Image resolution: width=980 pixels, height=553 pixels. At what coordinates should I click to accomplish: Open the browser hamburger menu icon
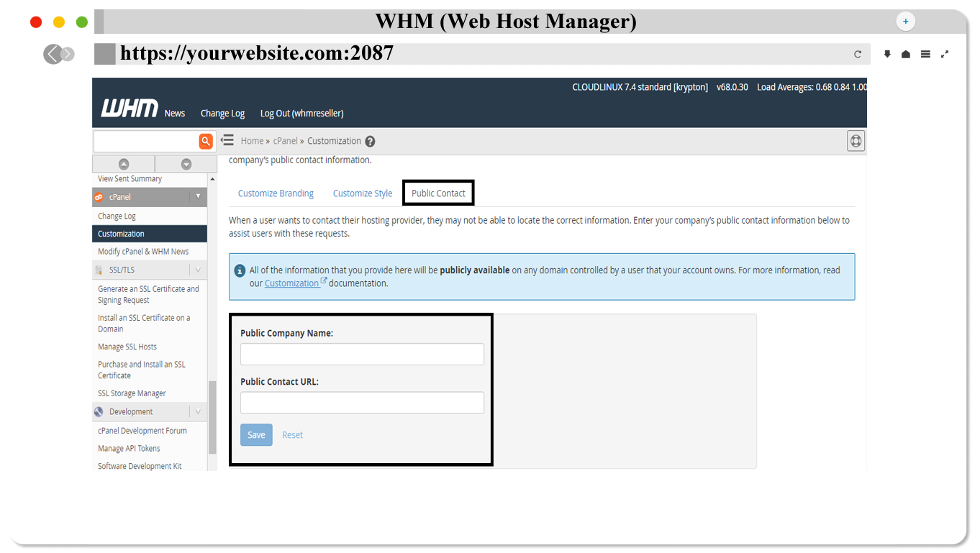pyautogui.click(x=925, y=54)
